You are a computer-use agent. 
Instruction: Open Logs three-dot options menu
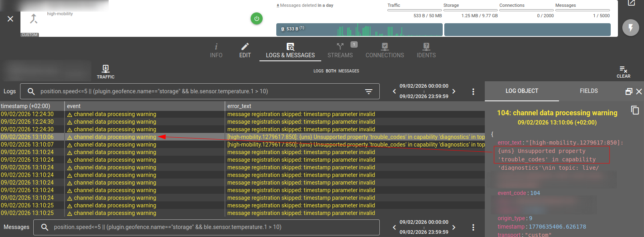(473, 92)
